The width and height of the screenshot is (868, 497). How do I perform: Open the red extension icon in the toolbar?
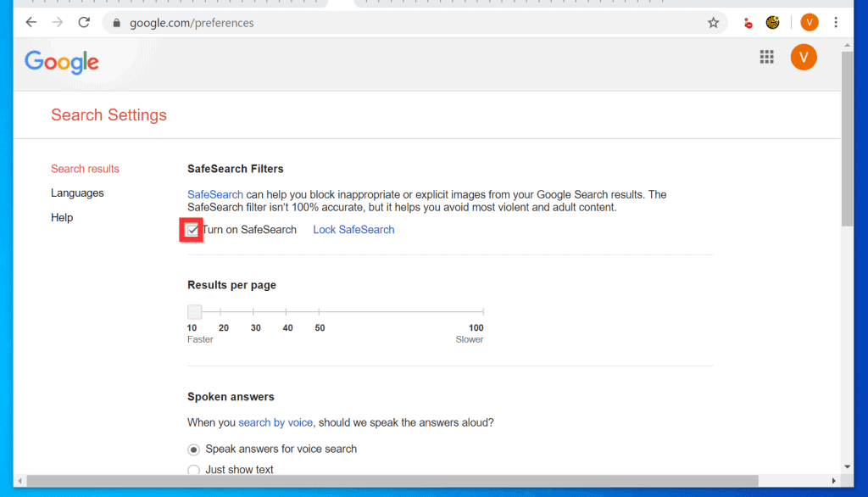point(748,23)
